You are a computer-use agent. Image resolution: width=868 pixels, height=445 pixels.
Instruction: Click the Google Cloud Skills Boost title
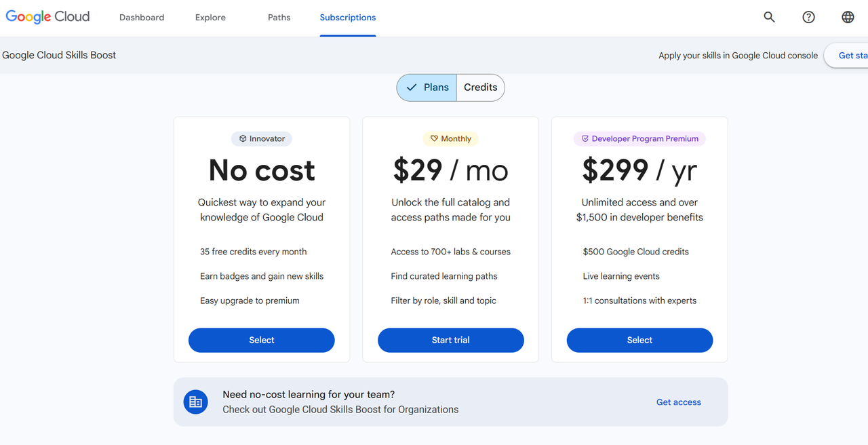click(x=59, y=55)
